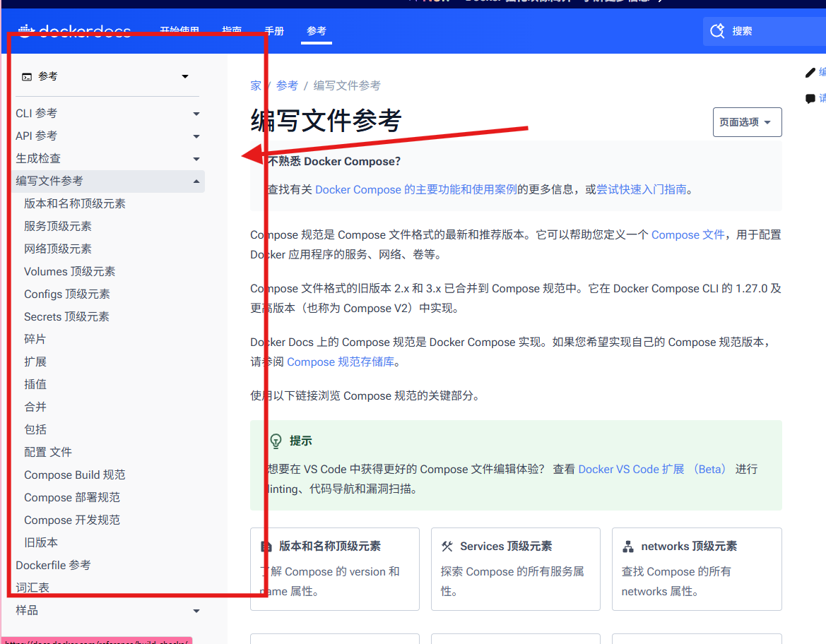Open 词汇表 sidebar item
The width and height of the screenshot is (826, 644).
(33, 588)
